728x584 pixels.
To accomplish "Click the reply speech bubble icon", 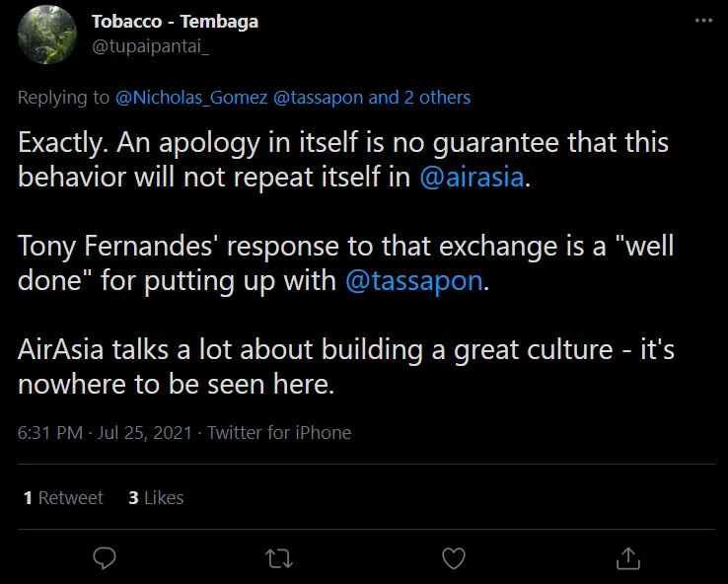I will [106, 557].
